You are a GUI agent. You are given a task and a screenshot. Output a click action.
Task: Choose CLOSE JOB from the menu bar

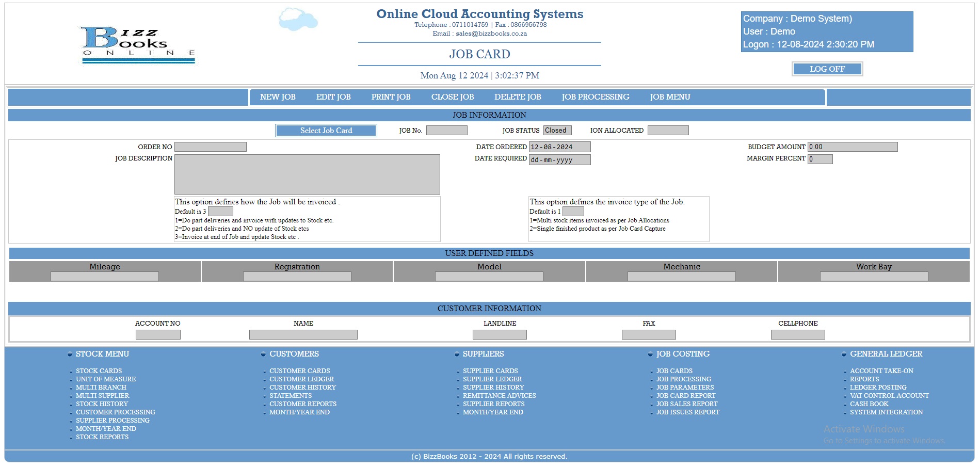click(452, 97)
